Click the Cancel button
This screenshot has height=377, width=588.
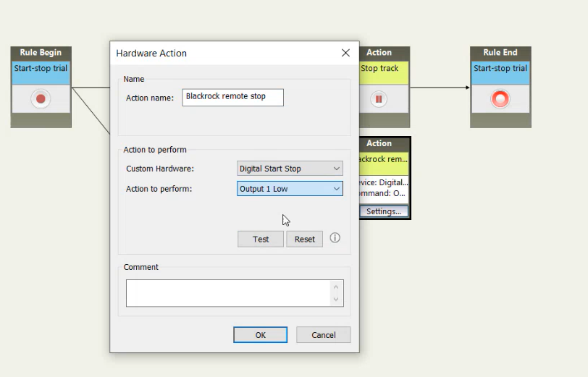point(324,335)
